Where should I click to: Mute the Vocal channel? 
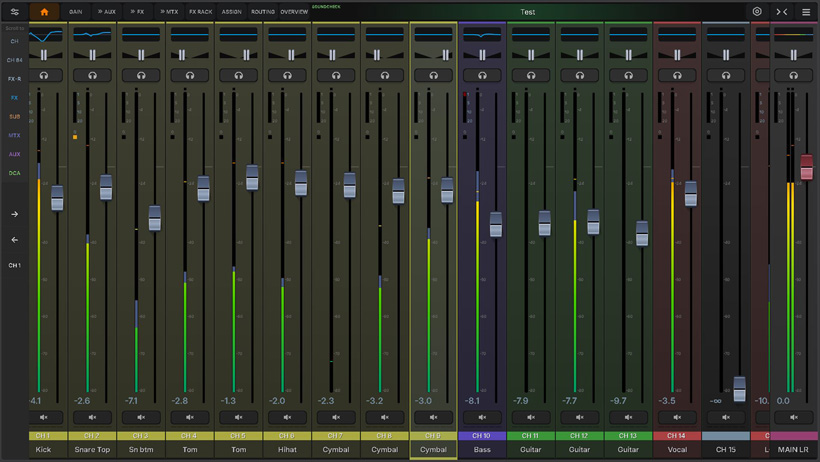(x=677, y=417)
